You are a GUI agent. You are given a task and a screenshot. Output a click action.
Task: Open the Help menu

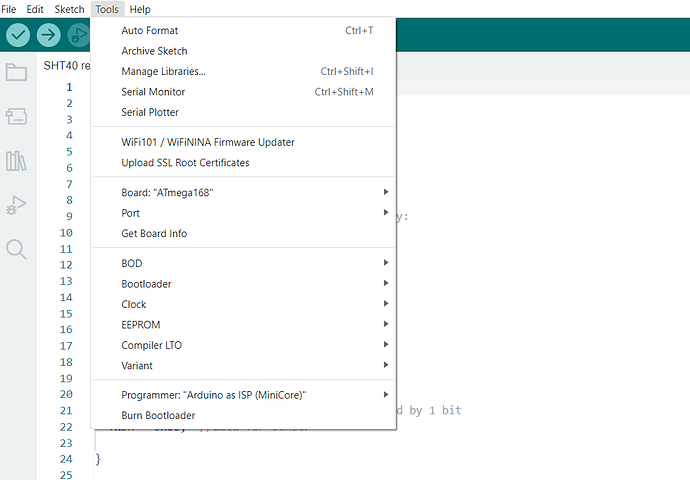click(x=140, y=9)
